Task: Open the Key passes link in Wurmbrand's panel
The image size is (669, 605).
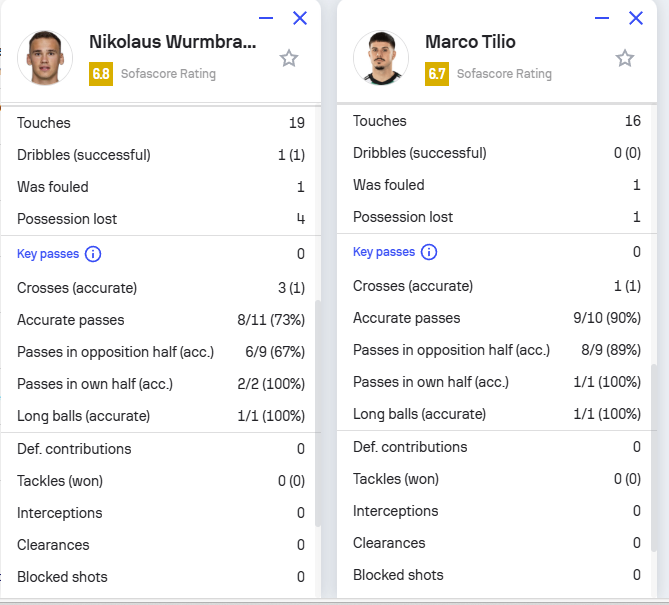Action: (49, 254)
